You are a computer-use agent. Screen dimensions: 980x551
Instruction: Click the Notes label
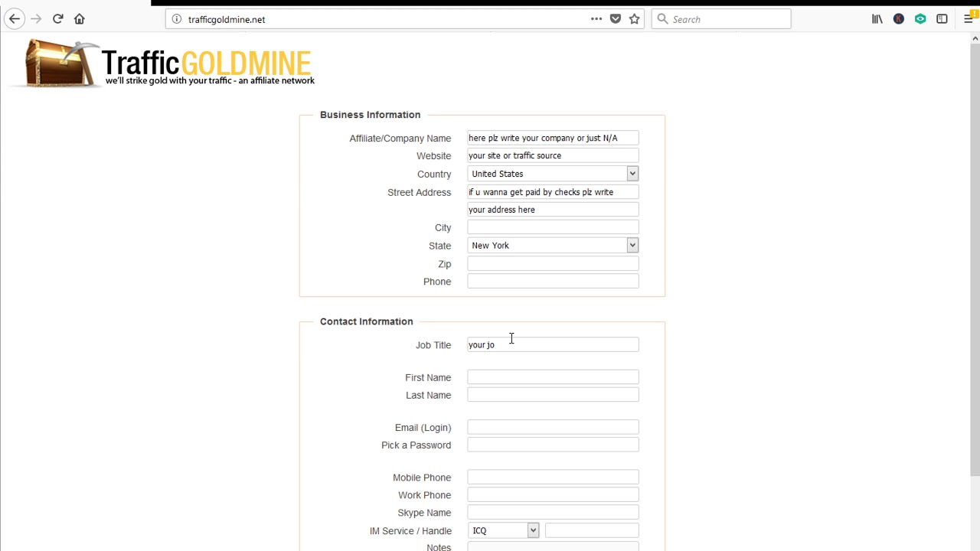pos(439,547)
